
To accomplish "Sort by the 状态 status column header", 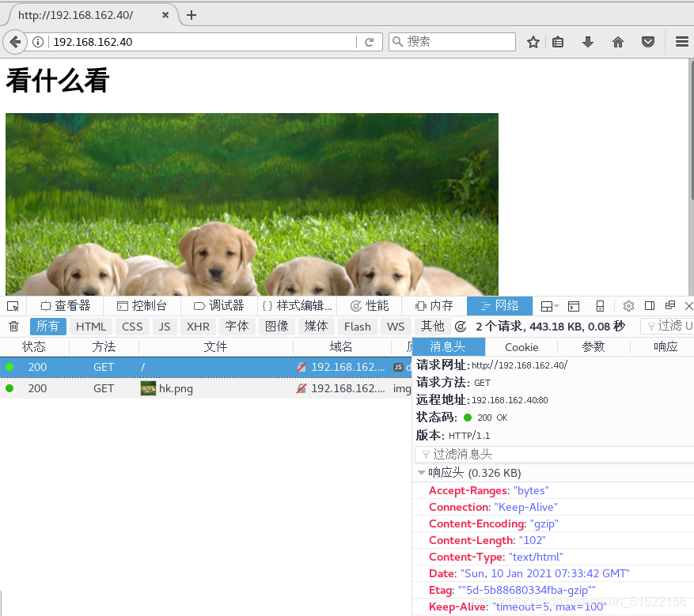I will point(34,346).
